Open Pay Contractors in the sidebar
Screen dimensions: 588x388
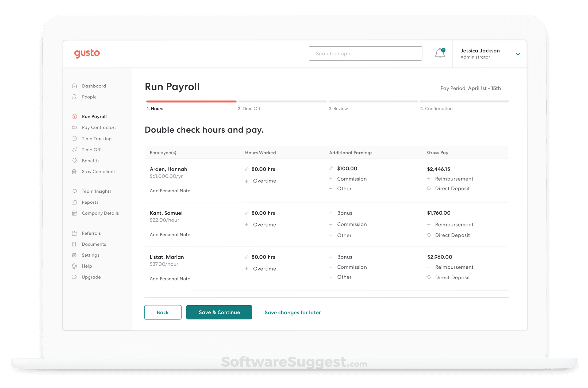[99, 127]
